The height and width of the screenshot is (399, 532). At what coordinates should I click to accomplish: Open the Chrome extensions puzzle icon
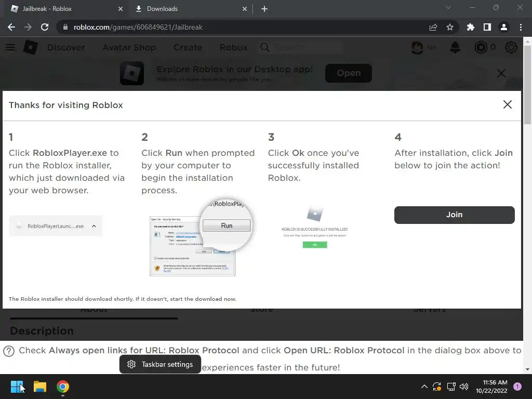pos(470,27)
